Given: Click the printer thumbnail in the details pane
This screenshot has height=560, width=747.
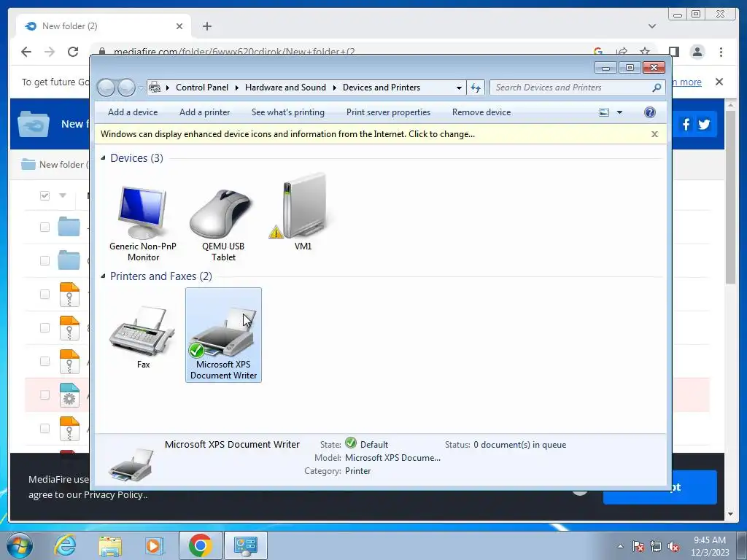Looking at the screenshot, I should tap(131, 464).
